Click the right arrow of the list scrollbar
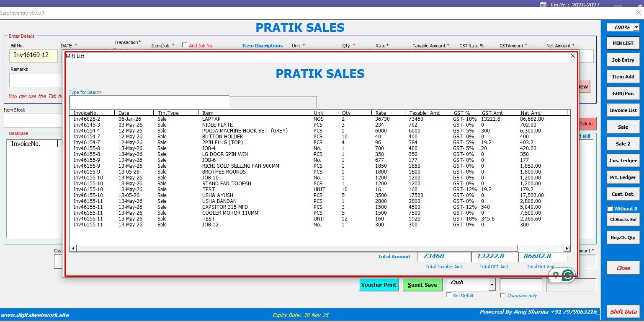 pos(567,248)
